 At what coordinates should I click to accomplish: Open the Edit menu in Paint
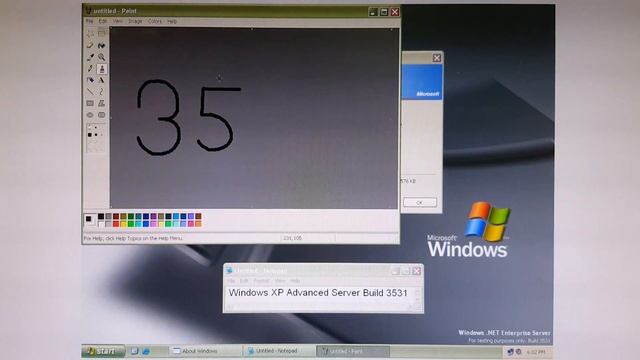point(102,21)
